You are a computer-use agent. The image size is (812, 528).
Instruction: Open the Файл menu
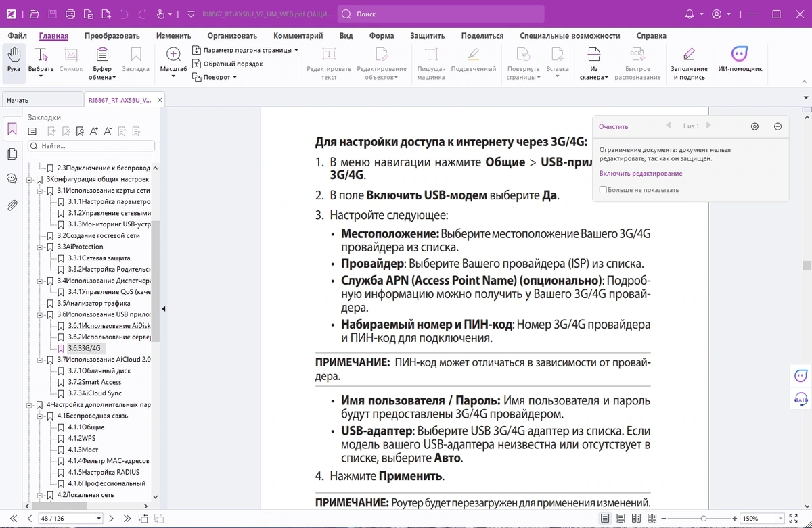pos(18,36)
